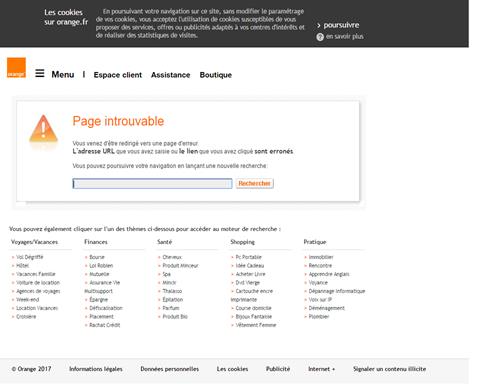Open the Bourse link
Screen dimensions: 480x384
[x=97, y=257]
